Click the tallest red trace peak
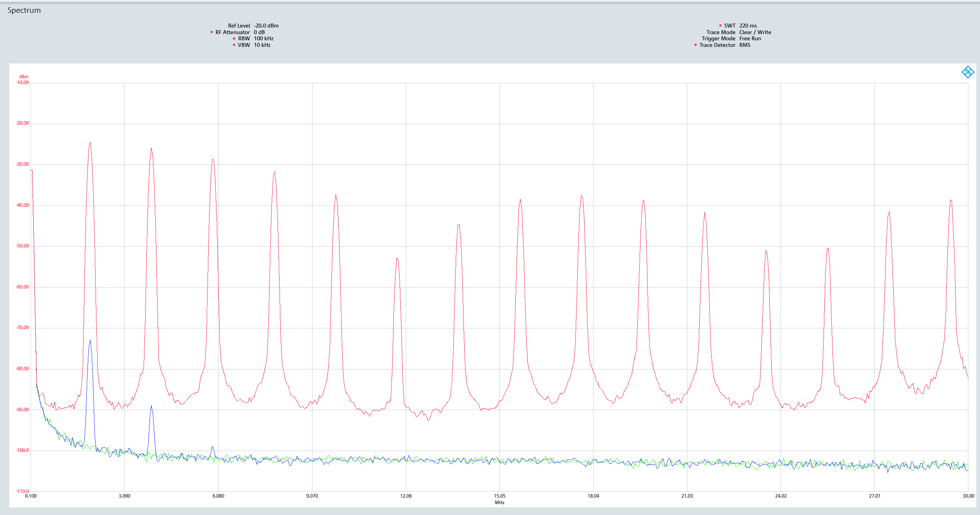The width and height of the screenshot is (980, 515). pos(90,143)
